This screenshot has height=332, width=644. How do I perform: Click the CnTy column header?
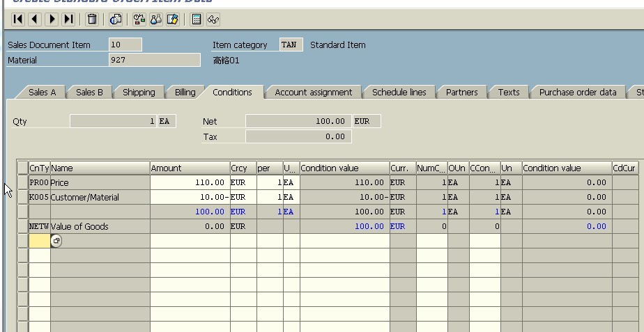[39, 168]
